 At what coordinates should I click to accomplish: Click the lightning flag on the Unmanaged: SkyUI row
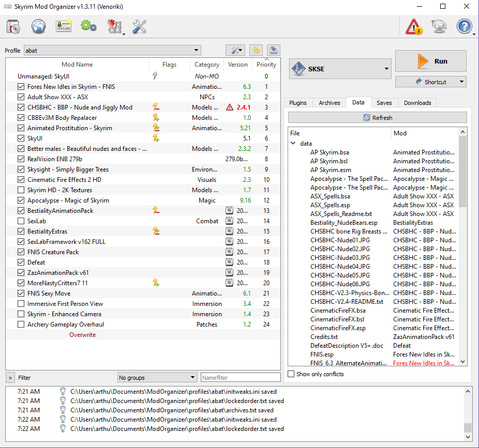tap(155, 76)
